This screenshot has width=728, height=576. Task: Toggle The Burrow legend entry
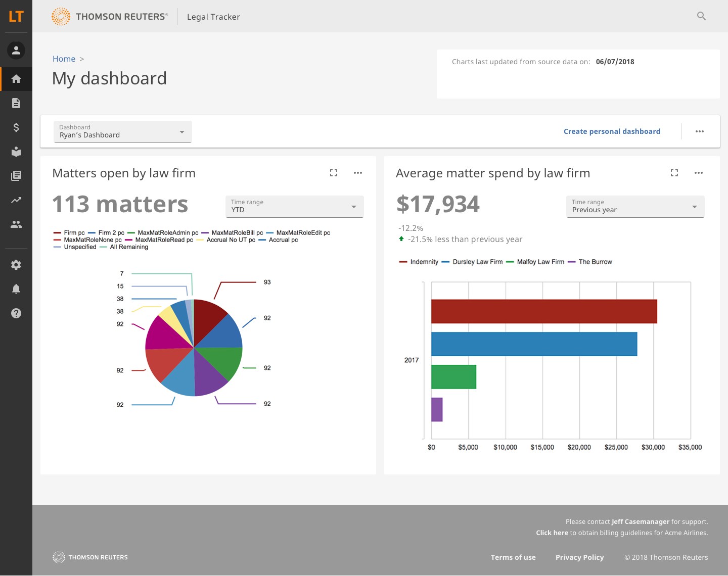(595, 262)
